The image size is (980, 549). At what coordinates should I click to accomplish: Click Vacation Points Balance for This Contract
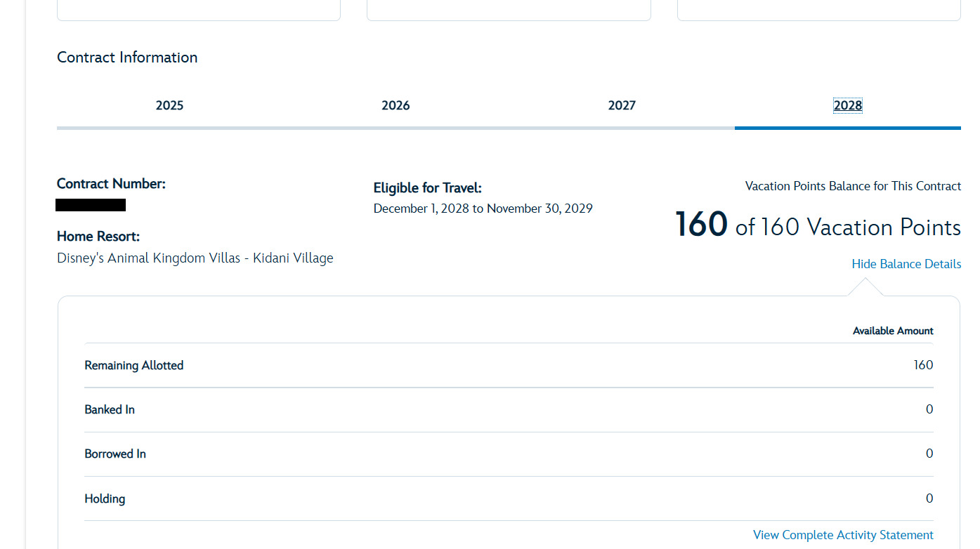[x=853, y=186]
